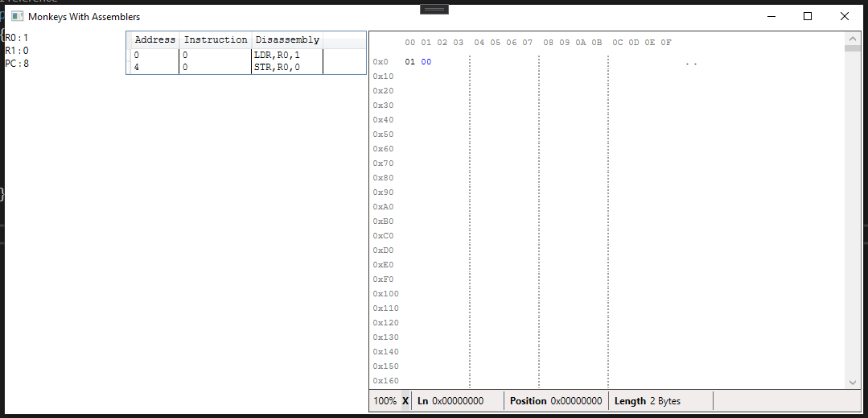Screen dimensions: 868x418
Task: Click the 0x10 row offset label
Action: tap(383, 77)
